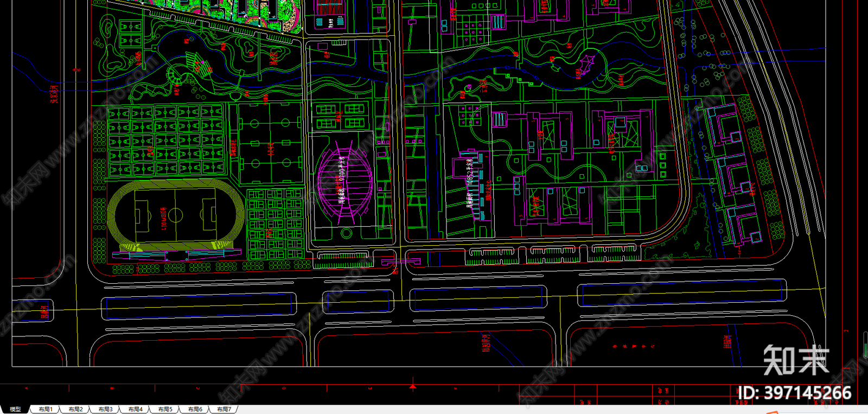Open the 布局4 layout tab
868x414 pixels.
[x=135, y=409]
